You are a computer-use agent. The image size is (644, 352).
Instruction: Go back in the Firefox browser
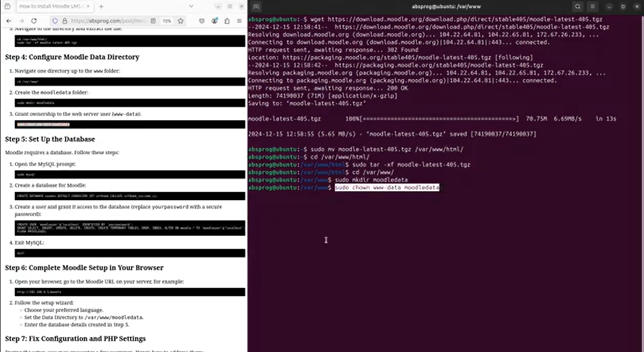pos(8,21)
